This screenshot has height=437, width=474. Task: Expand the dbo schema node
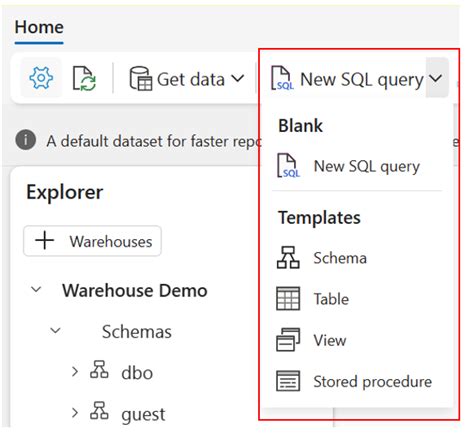coord(75,371)
